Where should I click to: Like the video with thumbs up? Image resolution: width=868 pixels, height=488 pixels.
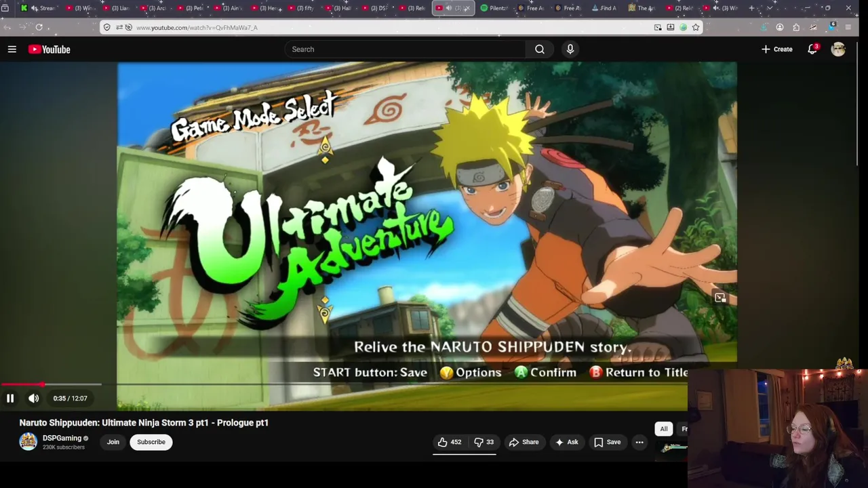tap(449, 442)
